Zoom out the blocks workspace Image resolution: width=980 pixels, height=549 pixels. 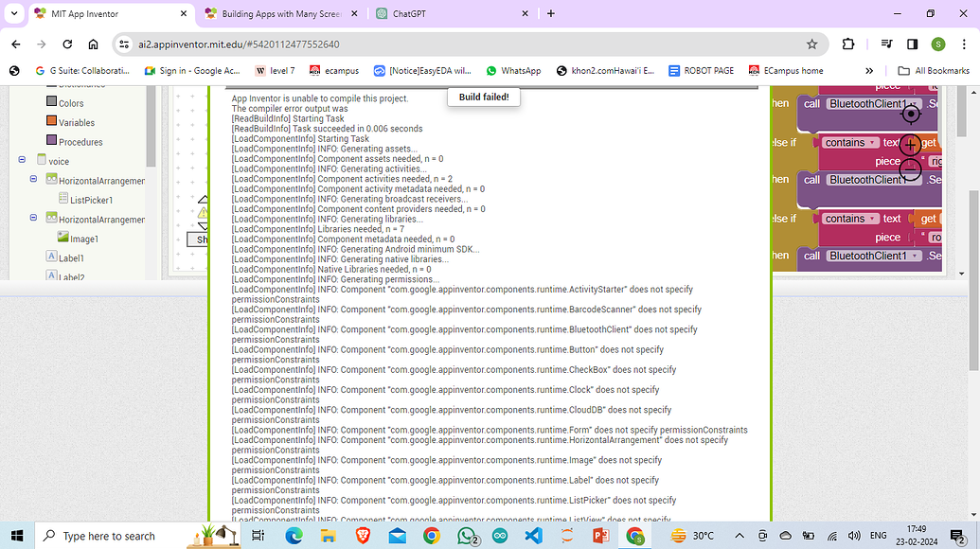[911, 169]
